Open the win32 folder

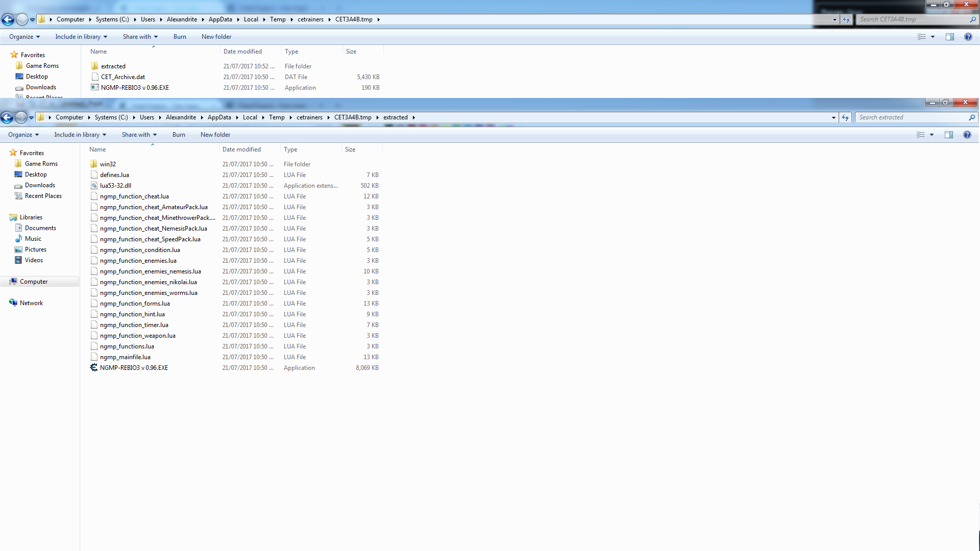[x=108, y=164]
